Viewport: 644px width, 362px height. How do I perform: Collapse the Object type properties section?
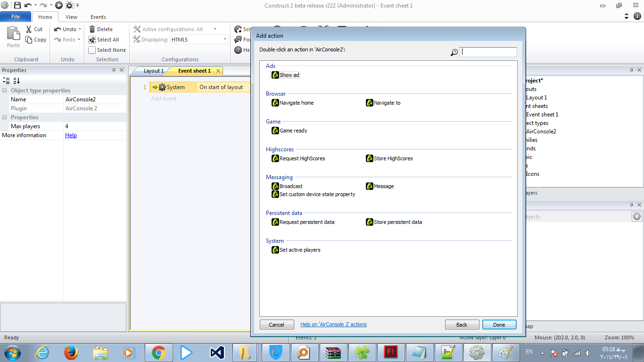tap(5, 90)
